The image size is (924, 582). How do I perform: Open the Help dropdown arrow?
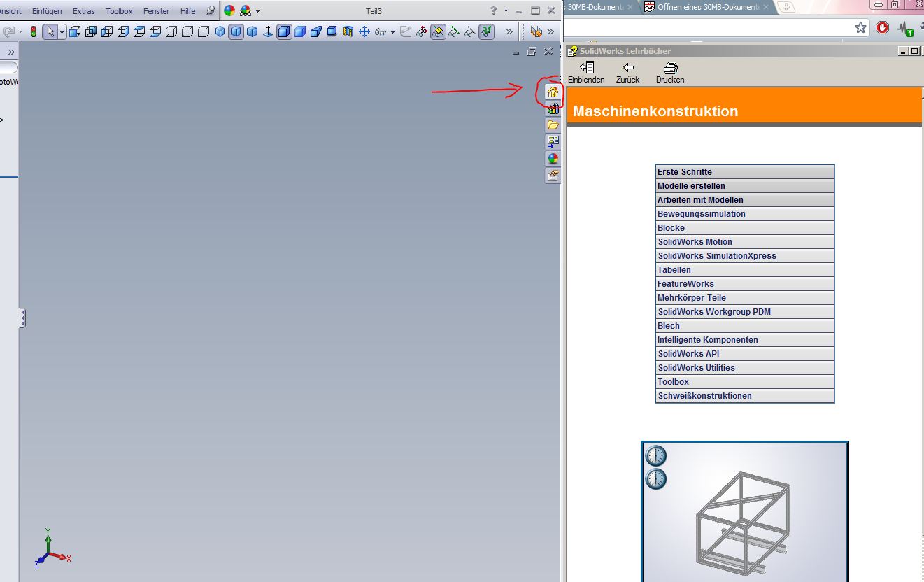(506, 10)
